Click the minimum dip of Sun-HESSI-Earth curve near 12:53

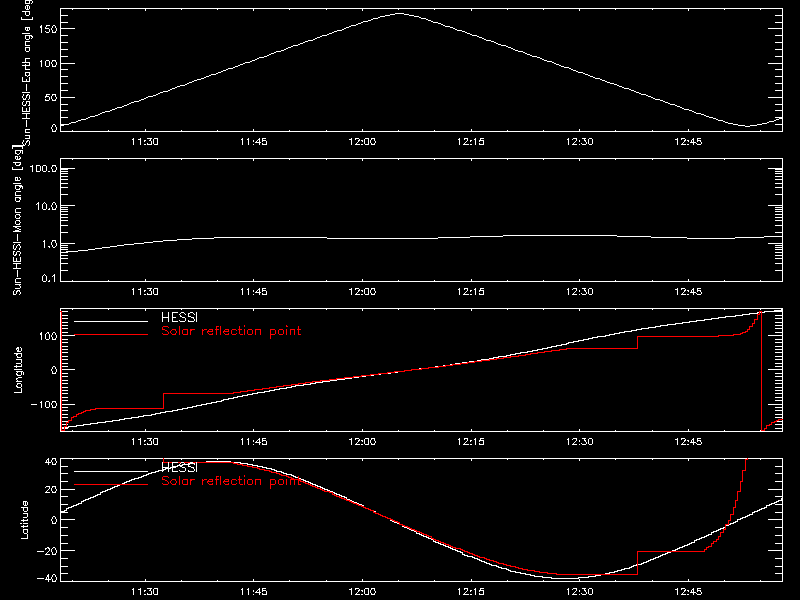748,126
